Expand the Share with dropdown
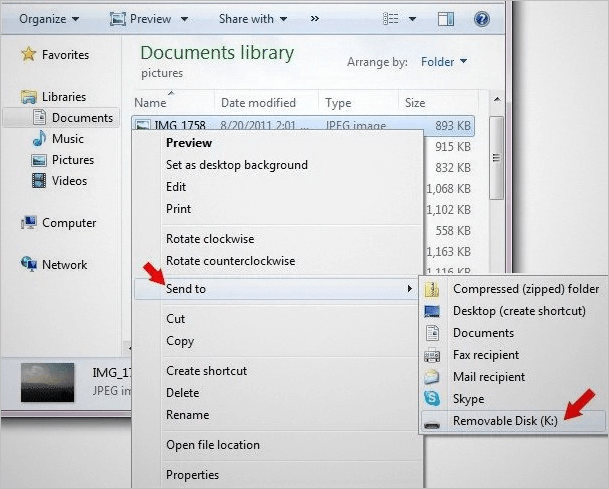This screenshot has width=609, height=489. (252, 19)
